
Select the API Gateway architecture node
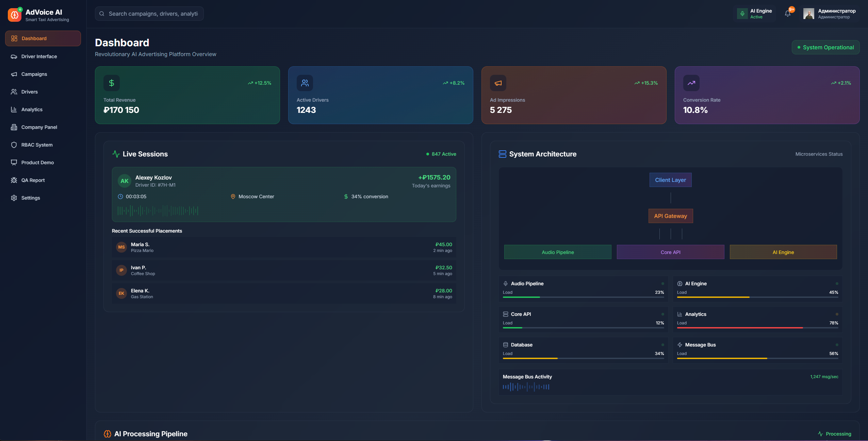[670, 216]
